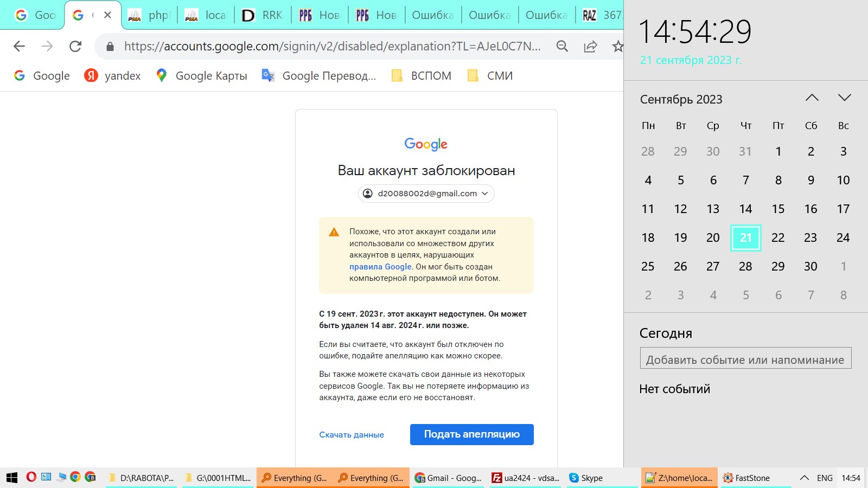Open the zoom magnifier in address bar
This screenshot has width=868, height=488.
coord(563,46)
